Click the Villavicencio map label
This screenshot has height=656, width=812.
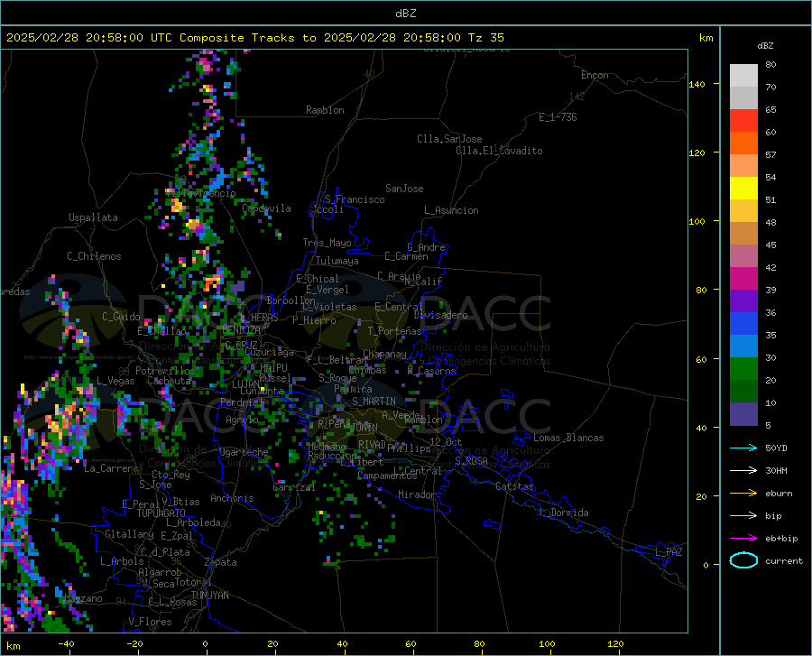tap(201, 193)
